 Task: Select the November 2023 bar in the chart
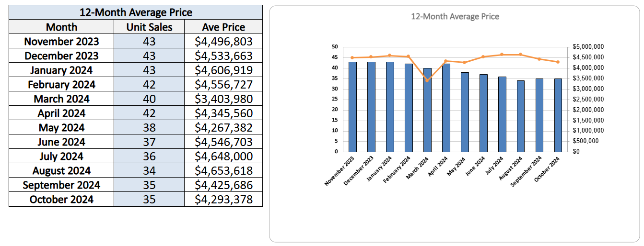(352, 107)
